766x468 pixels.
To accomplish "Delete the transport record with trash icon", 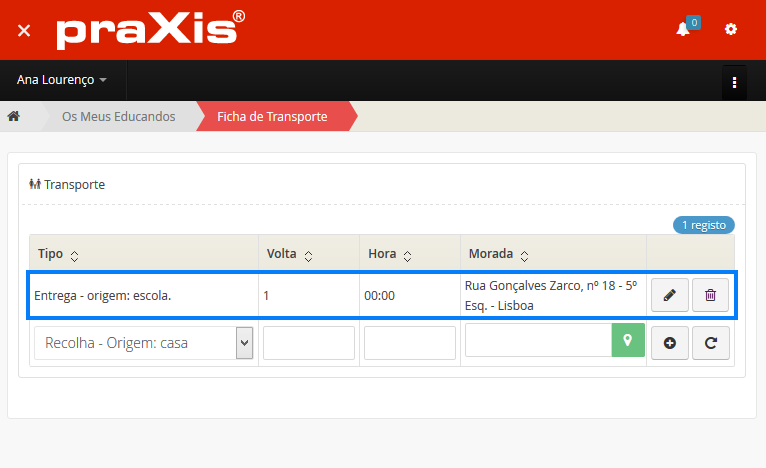I will coord(710,295).
